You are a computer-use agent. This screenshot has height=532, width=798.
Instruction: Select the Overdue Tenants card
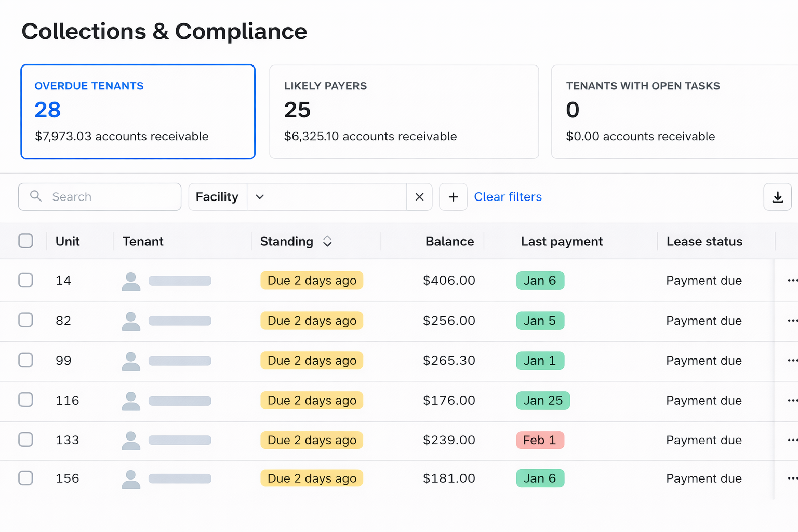[138, 111]
